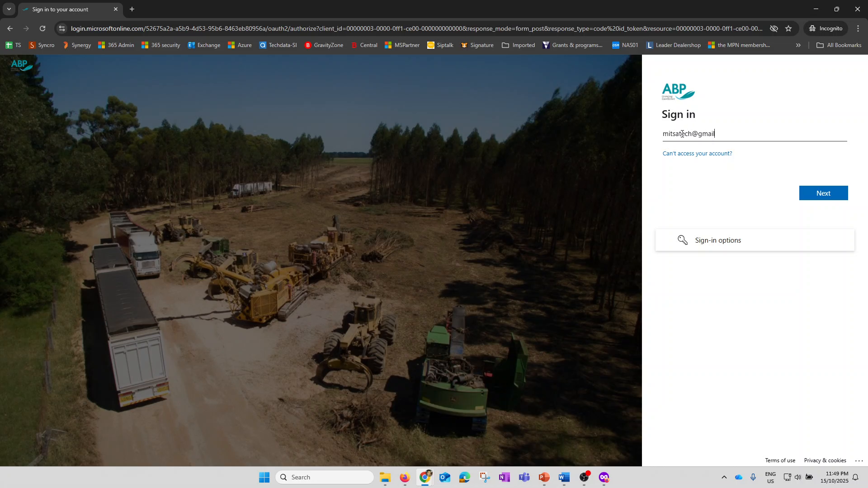Open Microsoft Teams from the taskbar

click(x=524, y=477)
